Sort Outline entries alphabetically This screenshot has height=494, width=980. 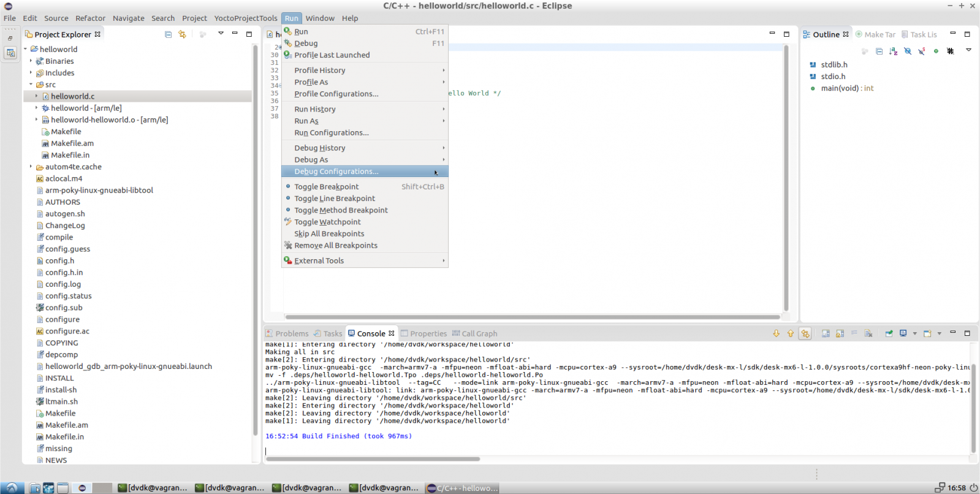(x=893, y=51)
